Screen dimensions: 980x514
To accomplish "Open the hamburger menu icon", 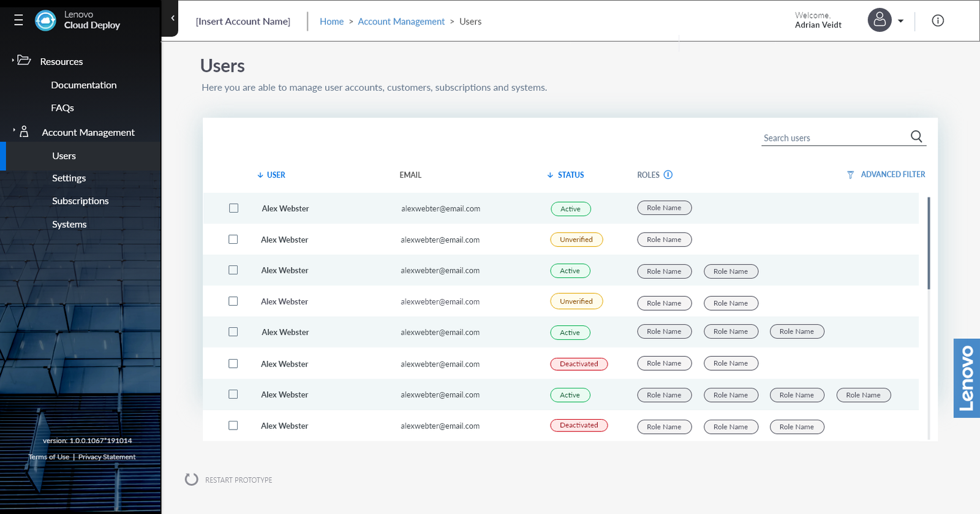I will click(18, 20).
